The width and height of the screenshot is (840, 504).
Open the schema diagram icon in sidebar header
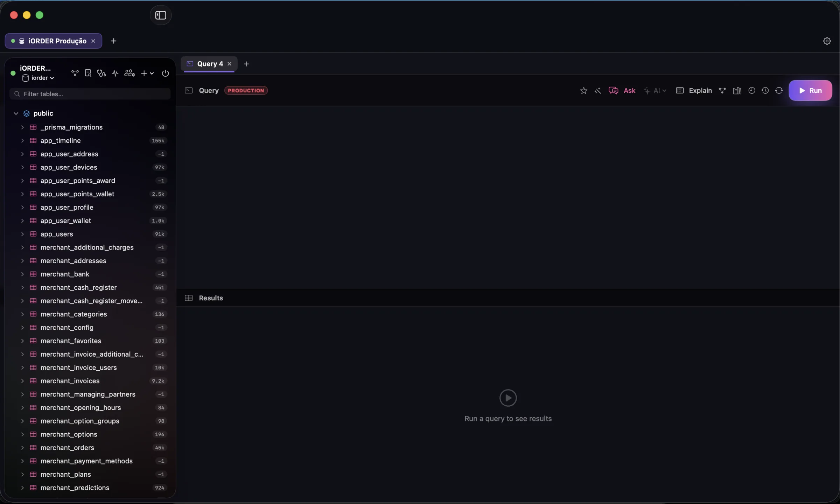75,73
